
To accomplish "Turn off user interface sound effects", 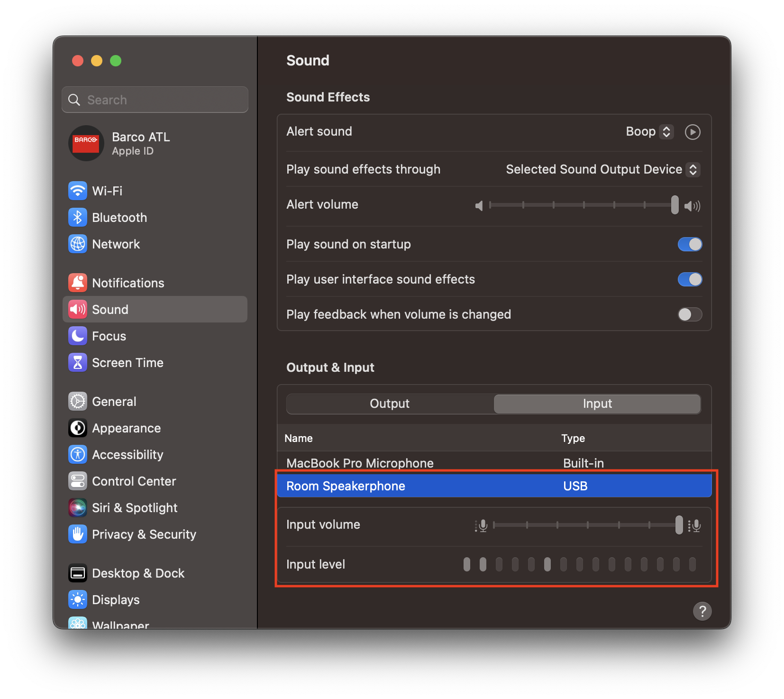I will (690, 279).
